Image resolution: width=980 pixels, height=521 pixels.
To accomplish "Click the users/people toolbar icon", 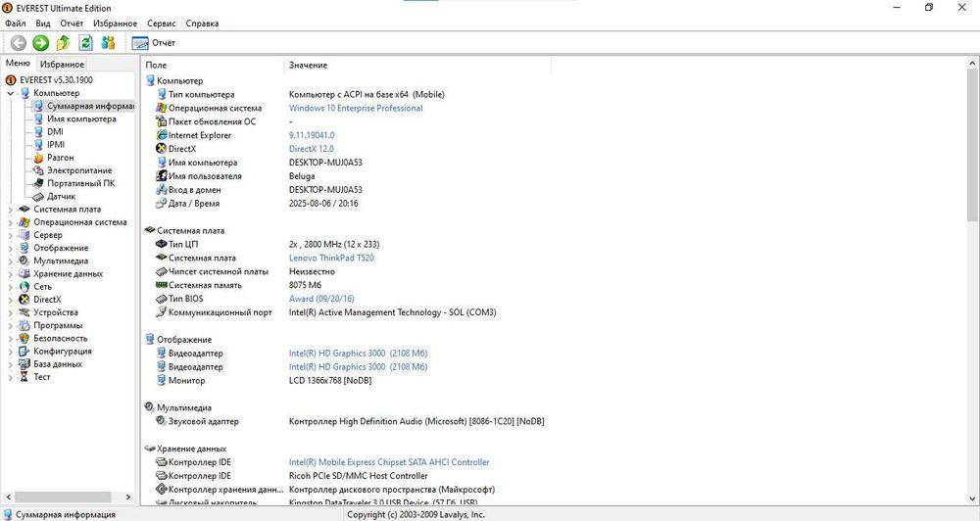I will coord(108,42).
